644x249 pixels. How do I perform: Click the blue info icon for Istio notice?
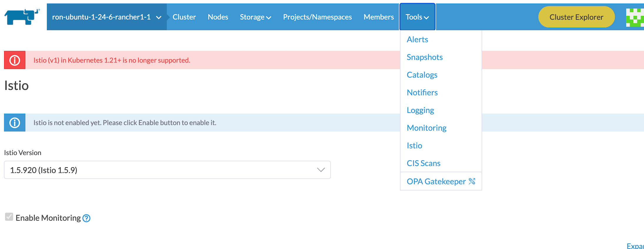[x=15, y=122]
